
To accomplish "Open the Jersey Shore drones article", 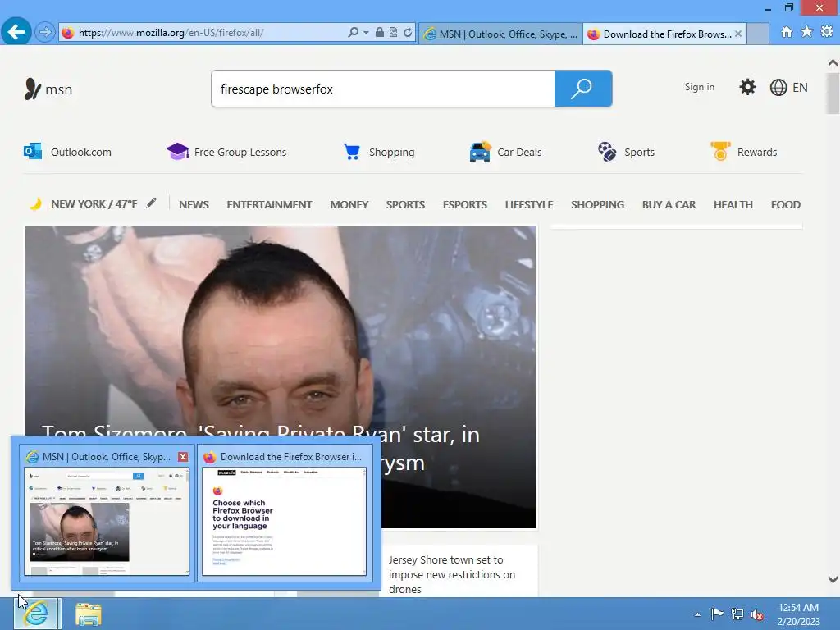I will coord(452,574).
